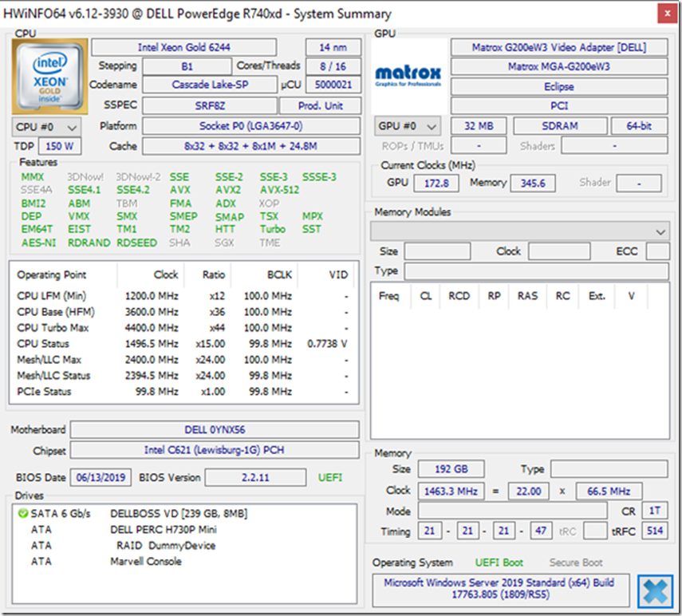Click the Prod. Unit field
This screenshot has width=682, height=616.
320,105
